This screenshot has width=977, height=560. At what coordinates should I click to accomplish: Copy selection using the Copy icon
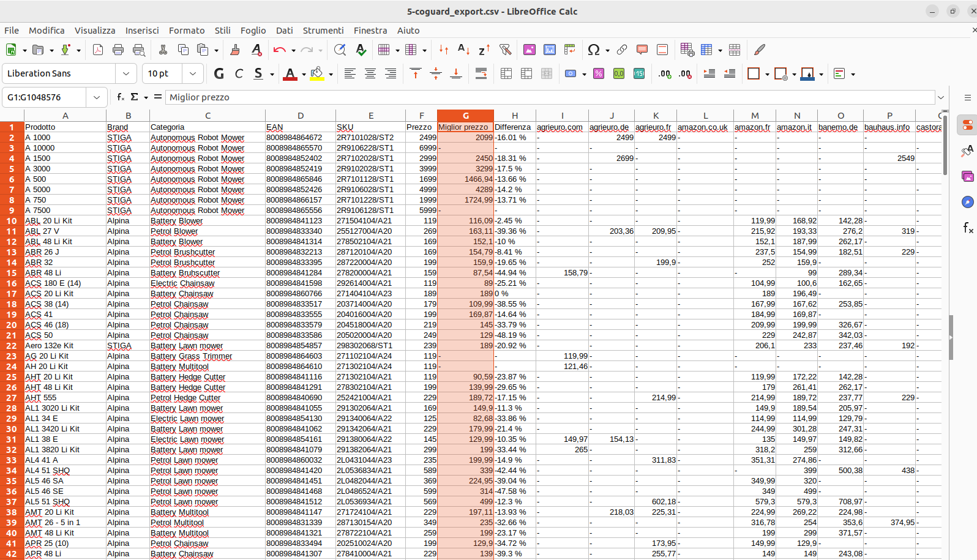pos(183,50)
